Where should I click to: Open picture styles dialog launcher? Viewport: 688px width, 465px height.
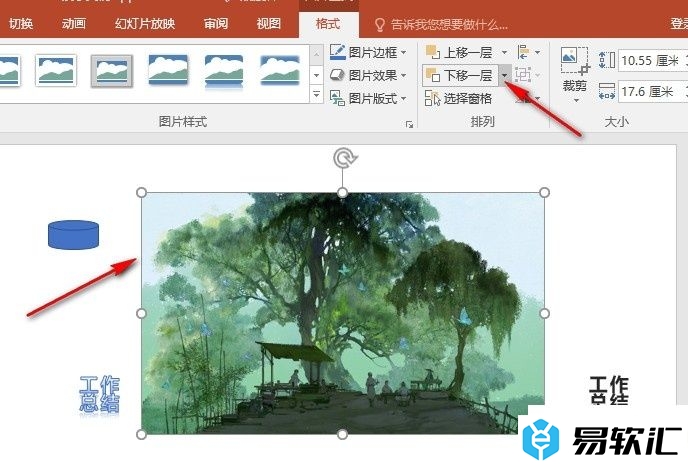click(409, 125)
